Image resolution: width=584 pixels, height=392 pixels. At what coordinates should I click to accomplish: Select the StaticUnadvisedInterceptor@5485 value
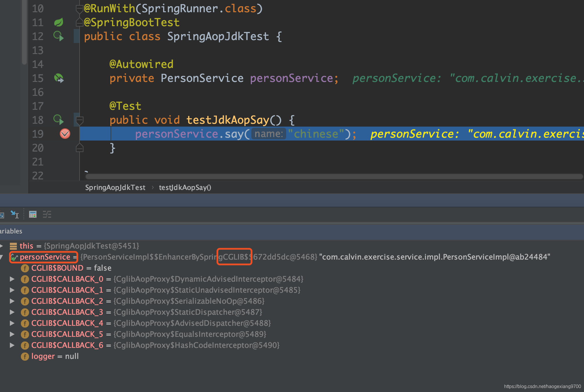pos(207,290)
